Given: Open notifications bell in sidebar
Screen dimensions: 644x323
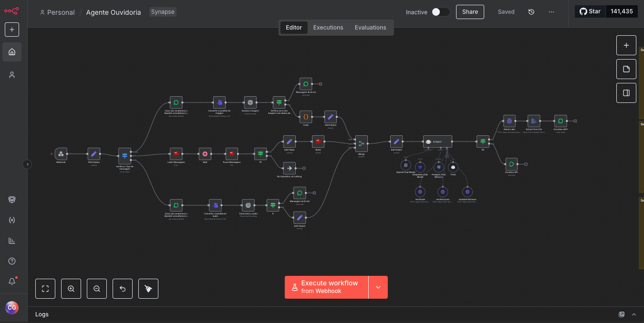Looking at the screenshot, I should coord(12,282).
